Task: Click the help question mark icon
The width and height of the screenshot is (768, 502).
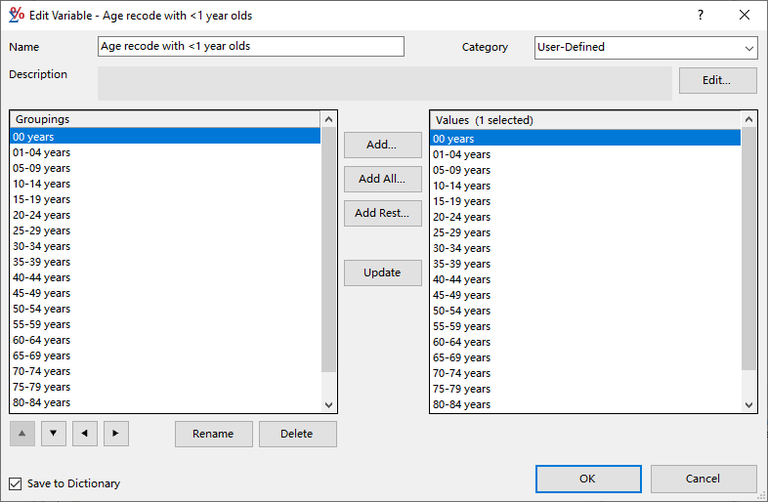Action: click(700, 15)
